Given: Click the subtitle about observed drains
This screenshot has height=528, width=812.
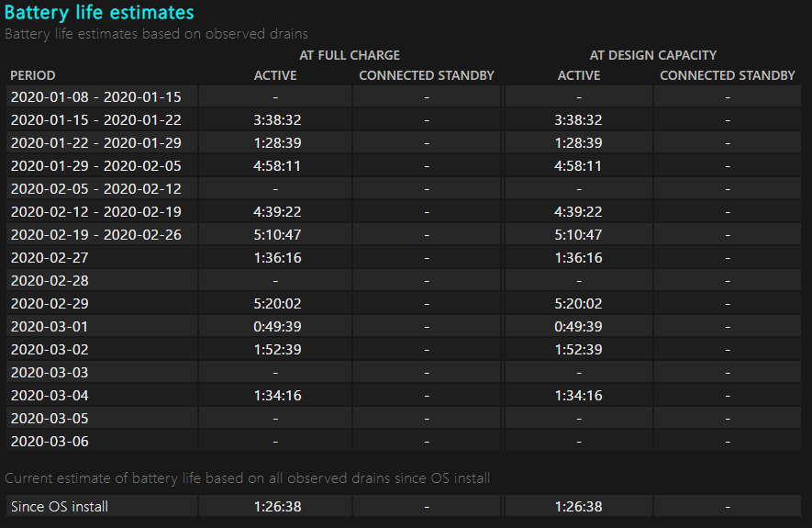Looking at the screenshot, I should click(156, 34).
